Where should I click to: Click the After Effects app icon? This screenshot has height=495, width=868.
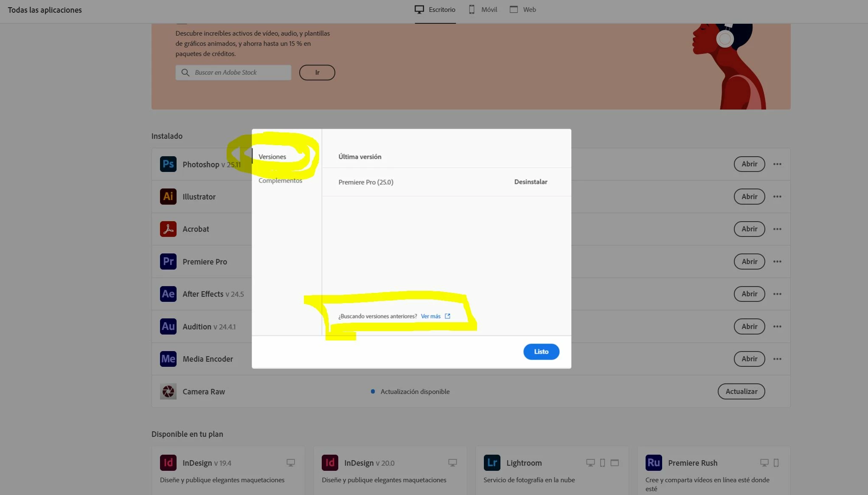pyautogui.click(x=168, y=294)
